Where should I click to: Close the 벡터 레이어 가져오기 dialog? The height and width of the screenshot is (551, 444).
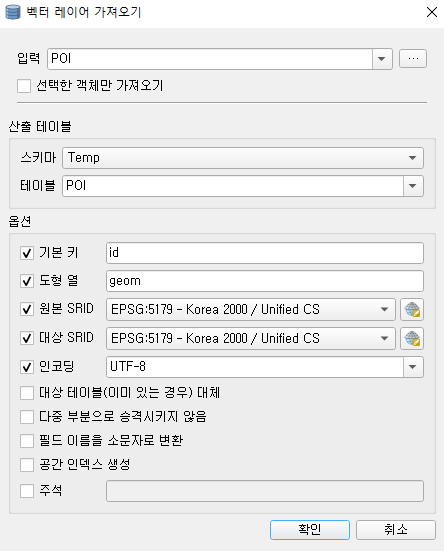click(432, 12)
